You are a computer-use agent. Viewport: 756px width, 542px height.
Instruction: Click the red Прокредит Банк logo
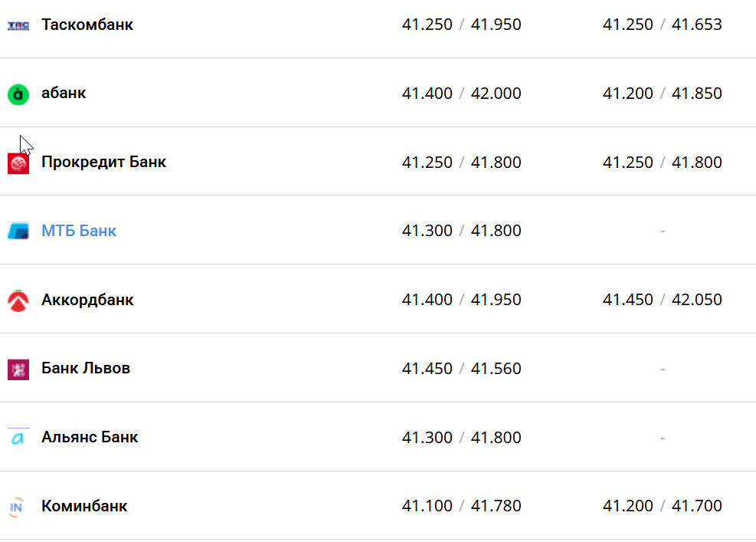click(x=18, y=163)
